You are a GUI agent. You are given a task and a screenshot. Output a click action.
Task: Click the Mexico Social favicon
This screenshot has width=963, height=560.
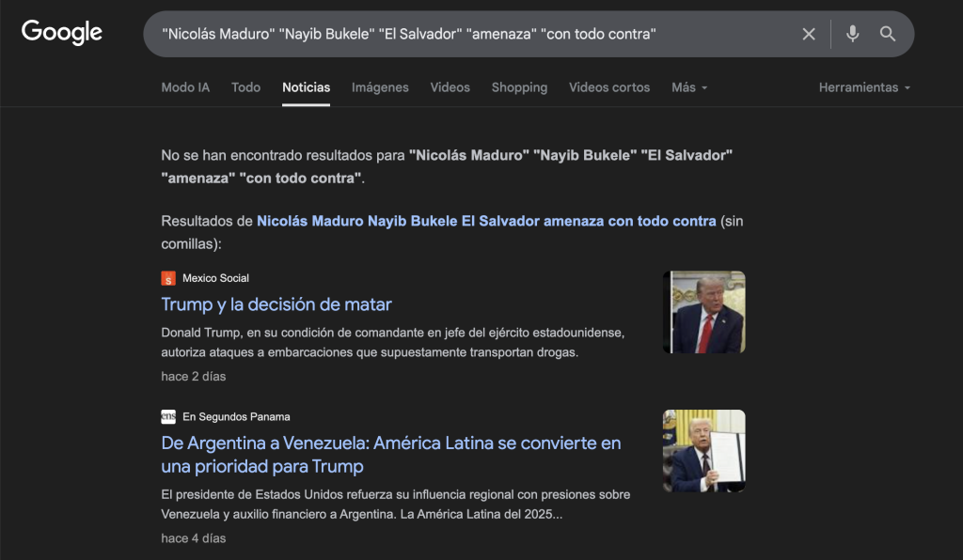[168, 278]
